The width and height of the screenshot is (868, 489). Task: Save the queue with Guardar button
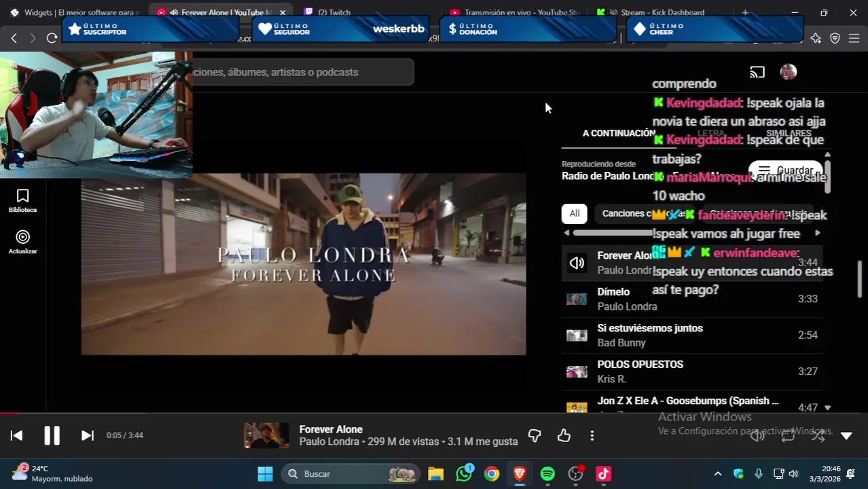tap(786, 170)
